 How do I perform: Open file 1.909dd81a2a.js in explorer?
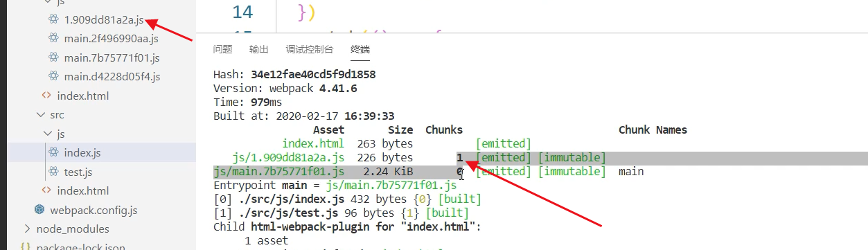(x=104, y=19)
